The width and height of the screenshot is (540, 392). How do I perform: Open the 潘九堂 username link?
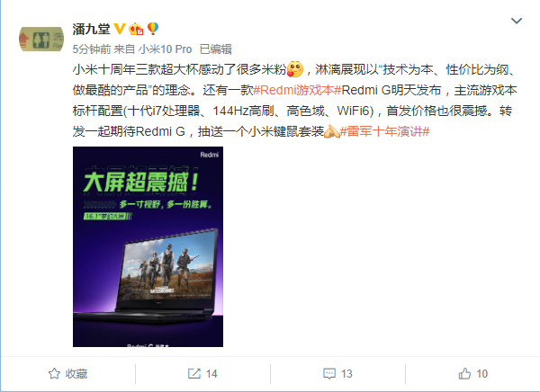(x=91, y=29)
